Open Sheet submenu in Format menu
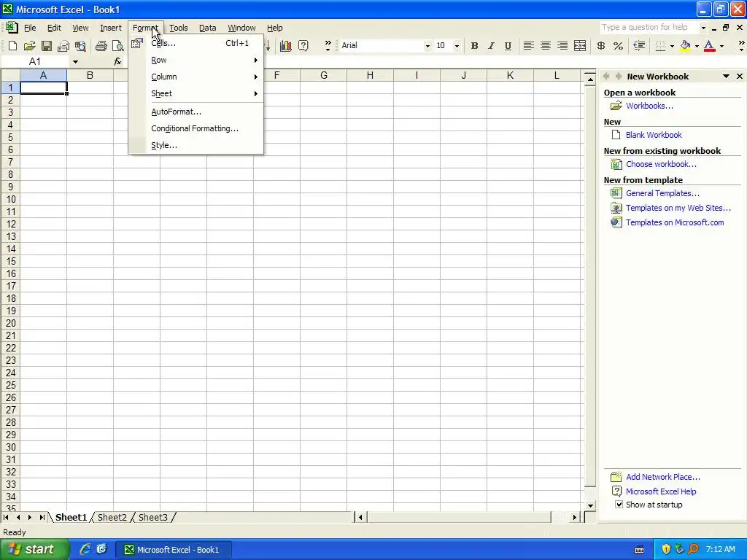Viewport: 747px width, 560px height. coord(196,93)
